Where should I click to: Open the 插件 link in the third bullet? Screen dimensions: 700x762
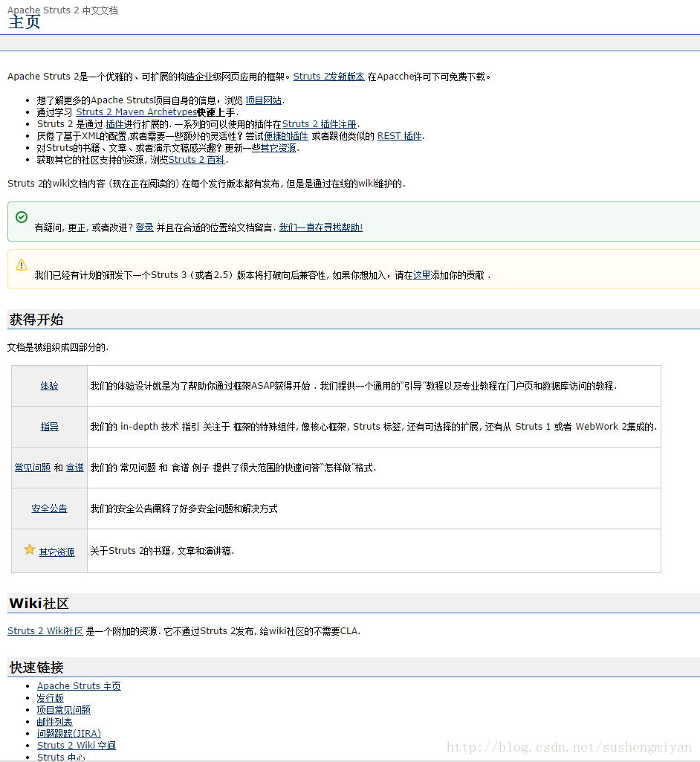pos(114,124)
